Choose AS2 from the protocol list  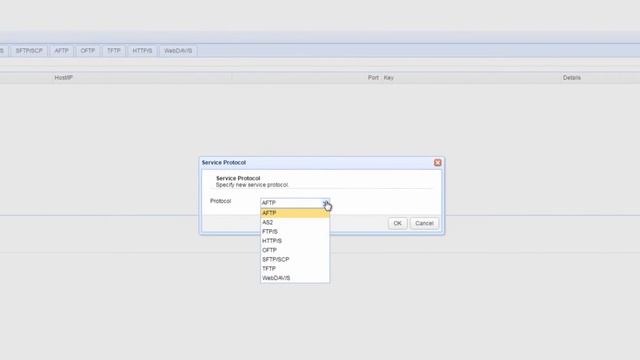click(x=295, y=222)
